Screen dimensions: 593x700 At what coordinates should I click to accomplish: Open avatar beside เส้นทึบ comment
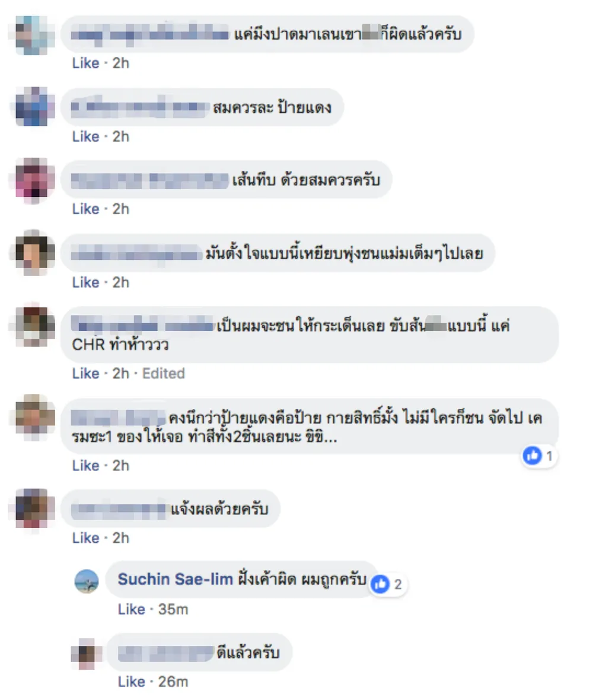coord(32,180)
